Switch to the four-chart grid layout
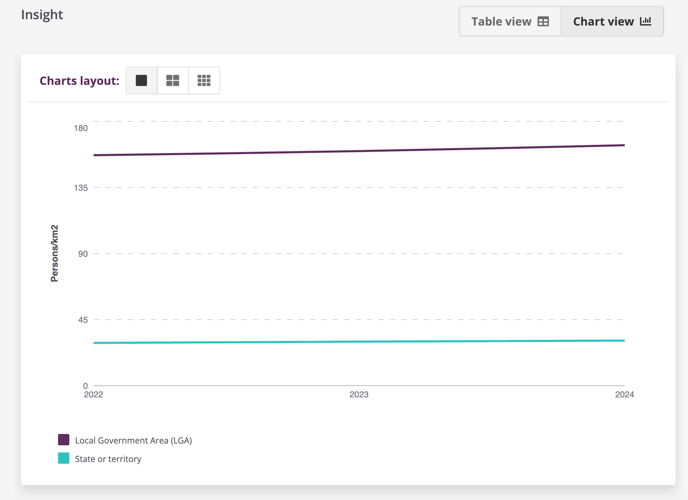The height and width of the screenshot is (500, 688). tap(173, 81)
